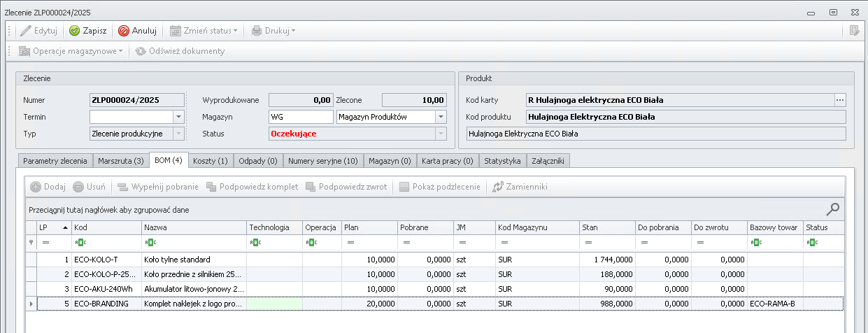Click Odśwież dokumenty refresh button
868x333 pixels.
point(180,51)
